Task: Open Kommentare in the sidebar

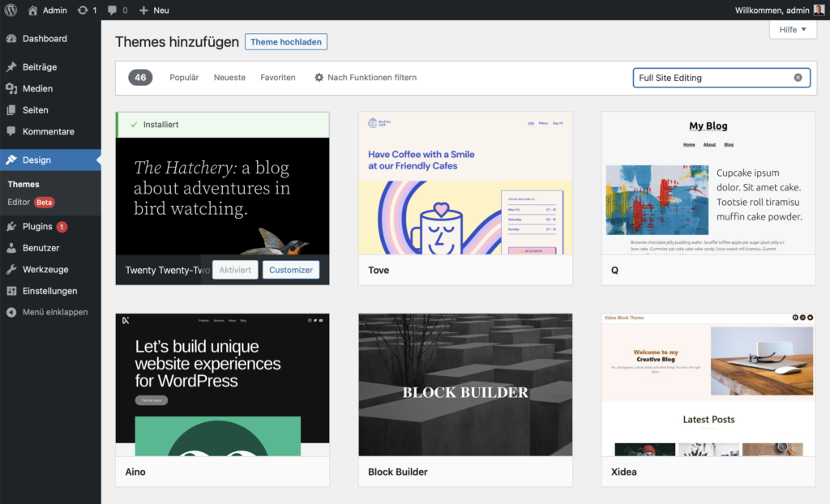Action: [50, 131]
